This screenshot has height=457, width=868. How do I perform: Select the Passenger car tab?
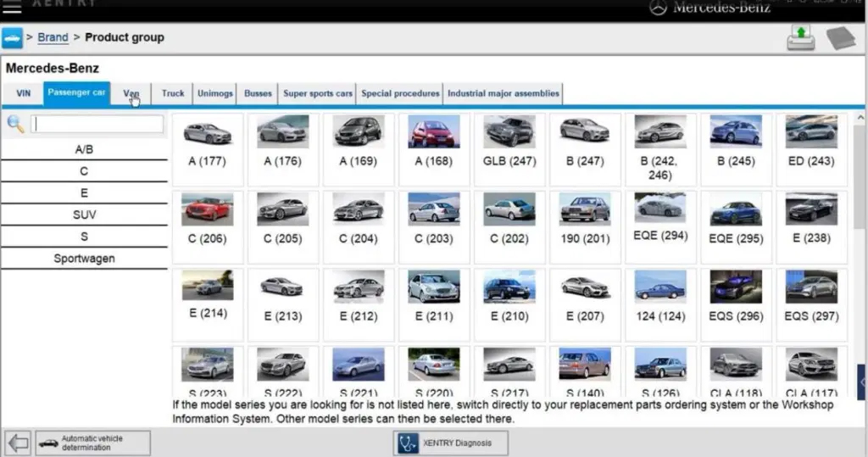(x=76, y=93)
